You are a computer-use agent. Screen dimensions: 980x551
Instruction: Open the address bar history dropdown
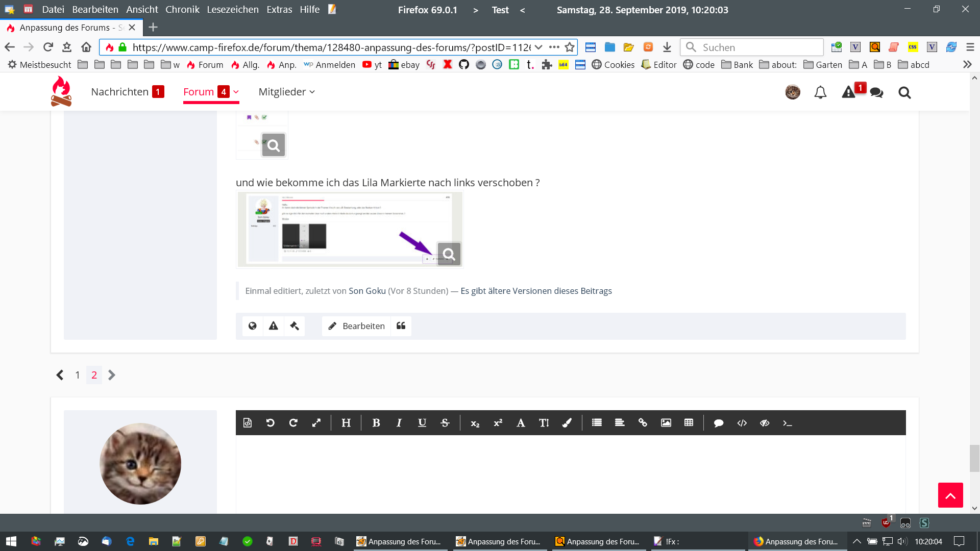coord(538,47)
